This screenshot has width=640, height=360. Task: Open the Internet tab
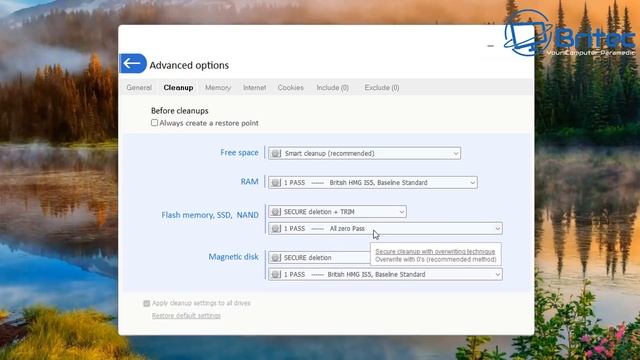point(254,87)
